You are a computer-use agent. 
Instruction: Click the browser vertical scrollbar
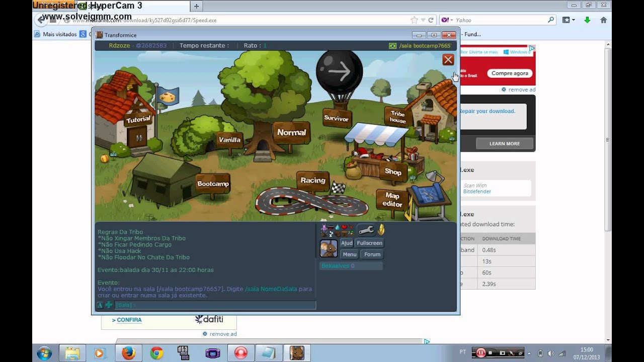(608, 140)
